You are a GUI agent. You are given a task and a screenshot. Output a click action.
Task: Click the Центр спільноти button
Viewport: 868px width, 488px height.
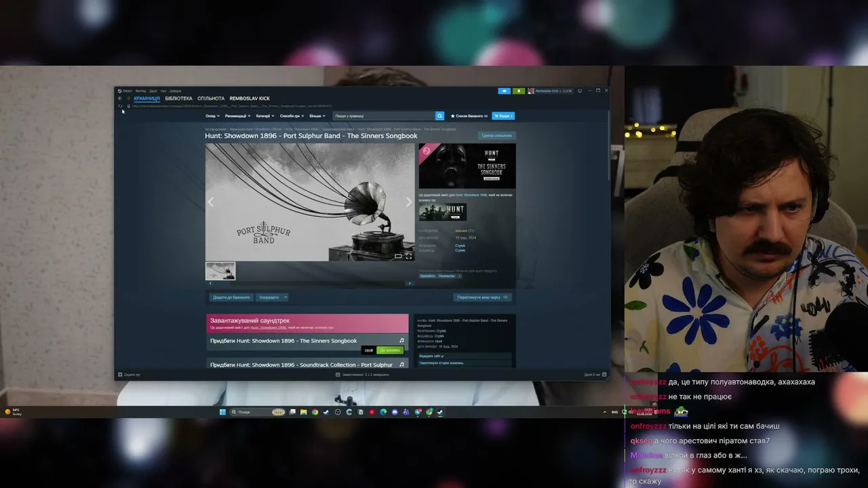point(497,136)
